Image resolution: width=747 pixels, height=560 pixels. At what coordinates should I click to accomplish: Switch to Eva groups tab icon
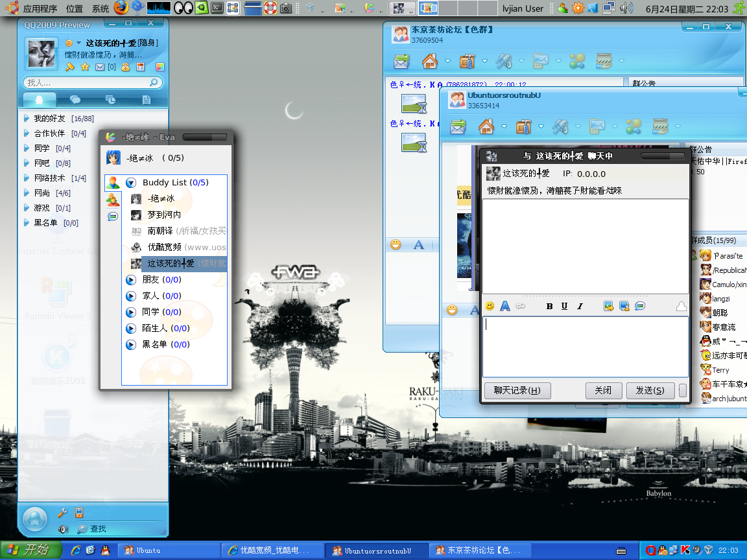(x=113, y=200)
